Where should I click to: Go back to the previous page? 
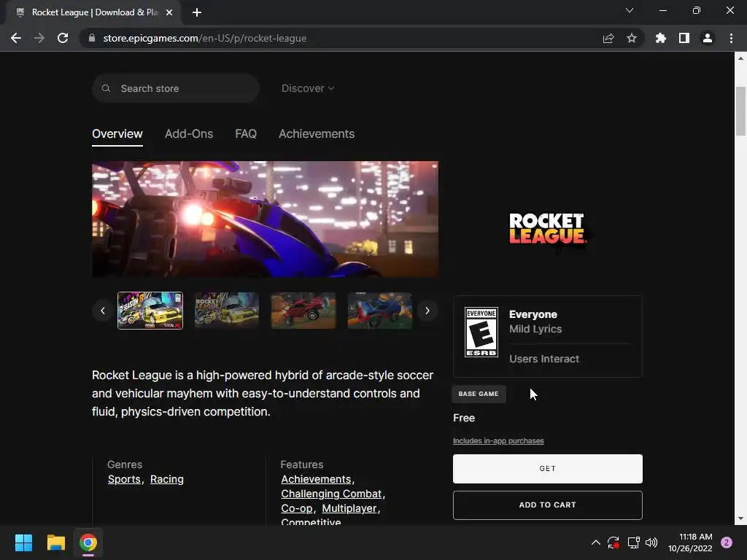(x=16, y=38)
